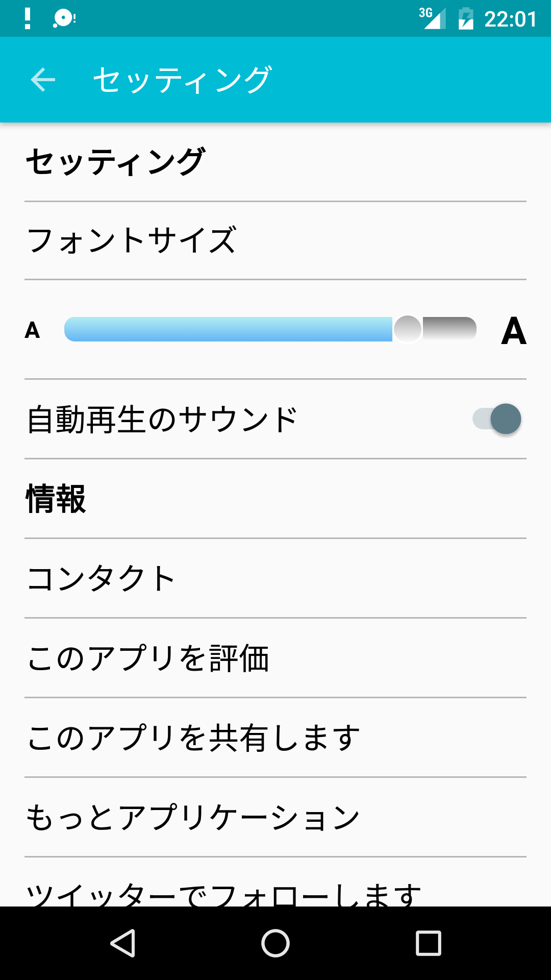
Task: Click the grey end of font slider
Action: [449, 329]
